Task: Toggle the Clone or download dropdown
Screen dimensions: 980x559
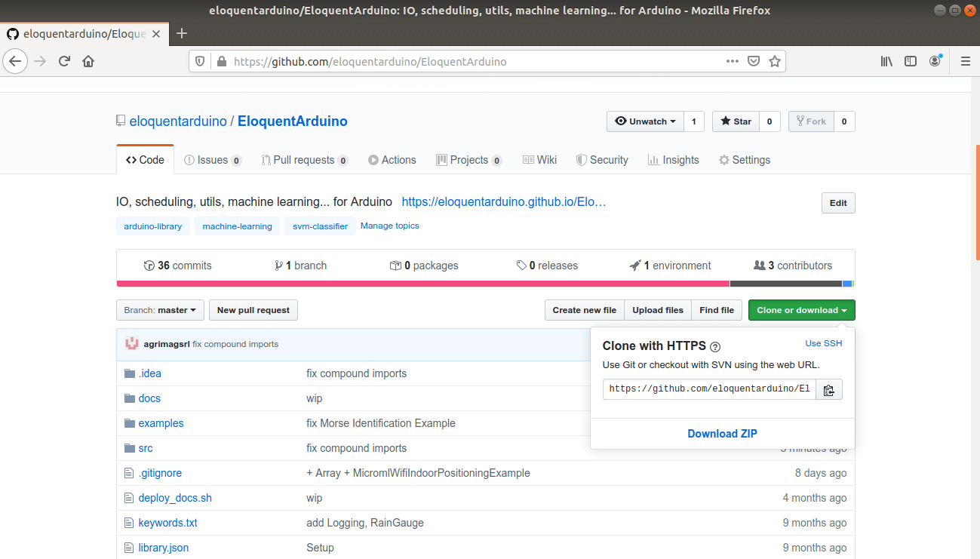Action: (801, 310)
